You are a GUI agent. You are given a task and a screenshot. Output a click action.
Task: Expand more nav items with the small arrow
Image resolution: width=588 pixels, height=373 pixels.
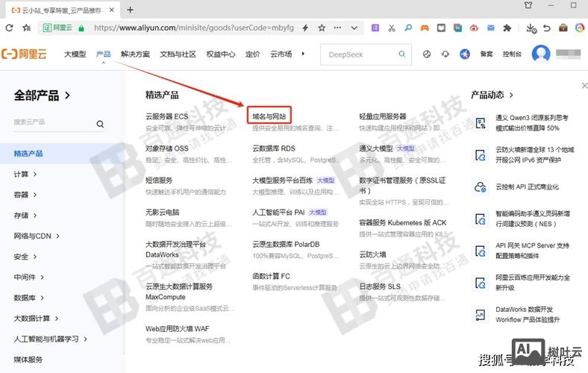click(303, 54)
